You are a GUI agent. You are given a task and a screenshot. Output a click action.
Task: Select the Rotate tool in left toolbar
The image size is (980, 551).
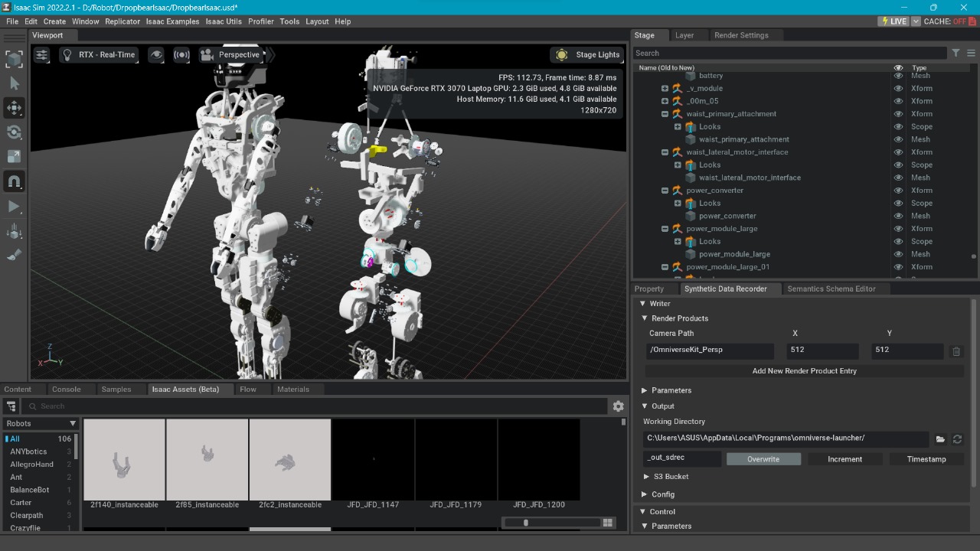[15, 132]
